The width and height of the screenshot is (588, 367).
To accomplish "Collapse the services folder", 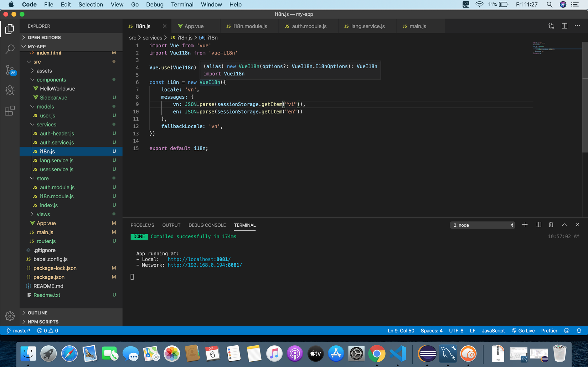I will click(x=46, y=125).
